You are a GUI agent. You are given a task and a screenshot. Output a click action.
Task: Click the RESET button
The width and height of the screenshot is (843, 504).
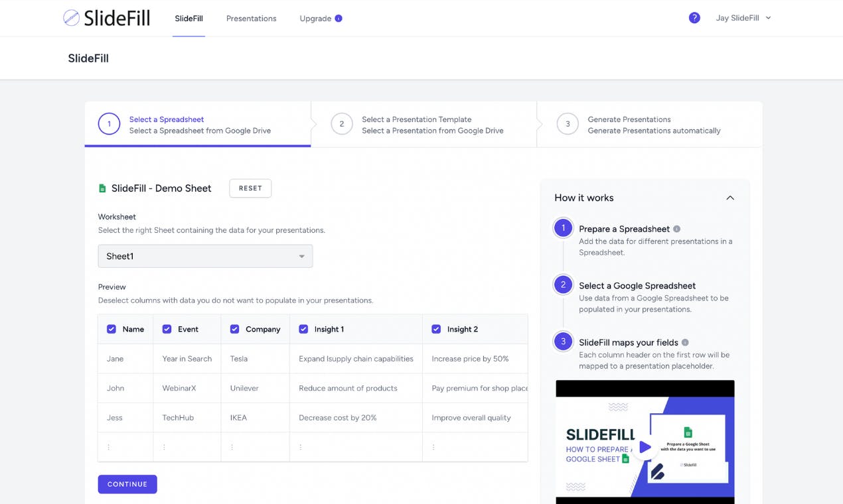pos(250,188)
